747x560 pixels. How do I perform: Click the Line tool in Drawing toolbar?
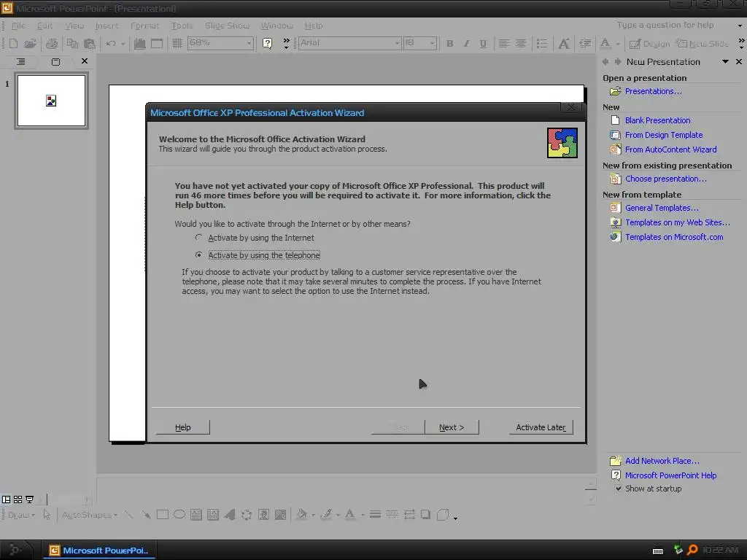click(128, 514)
